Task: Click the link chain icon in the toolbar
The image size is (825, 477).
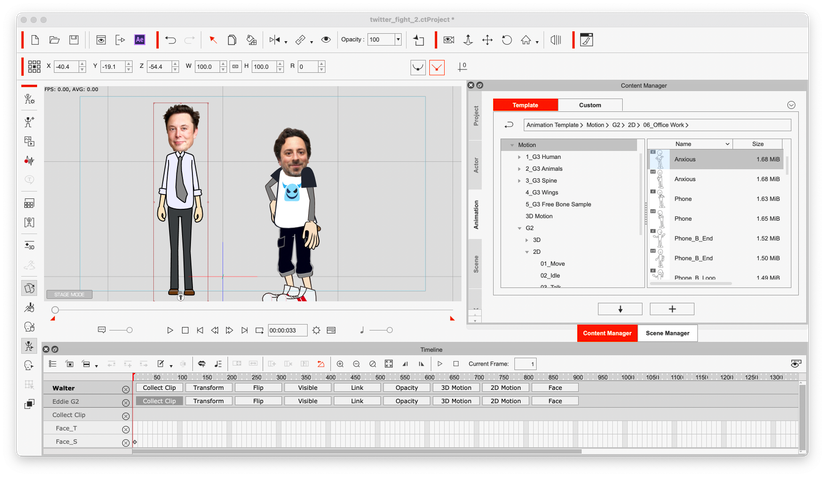Action: pyautogui.click(x=300, y=40)
